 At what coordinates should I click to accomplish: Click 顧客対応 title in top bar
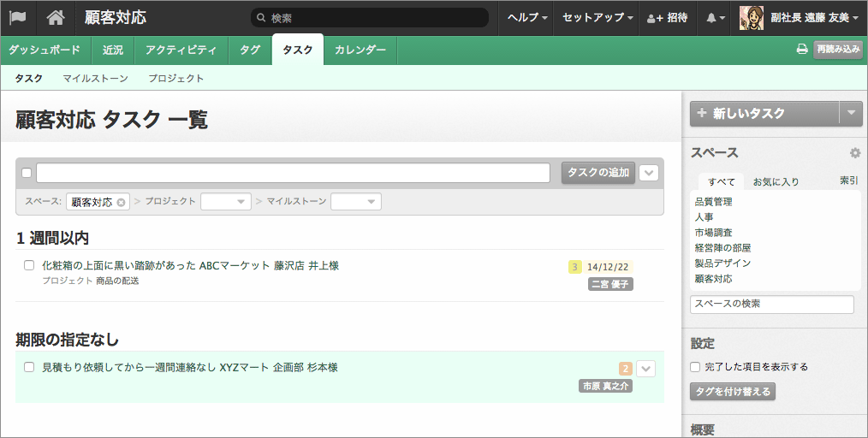[116, 18]
